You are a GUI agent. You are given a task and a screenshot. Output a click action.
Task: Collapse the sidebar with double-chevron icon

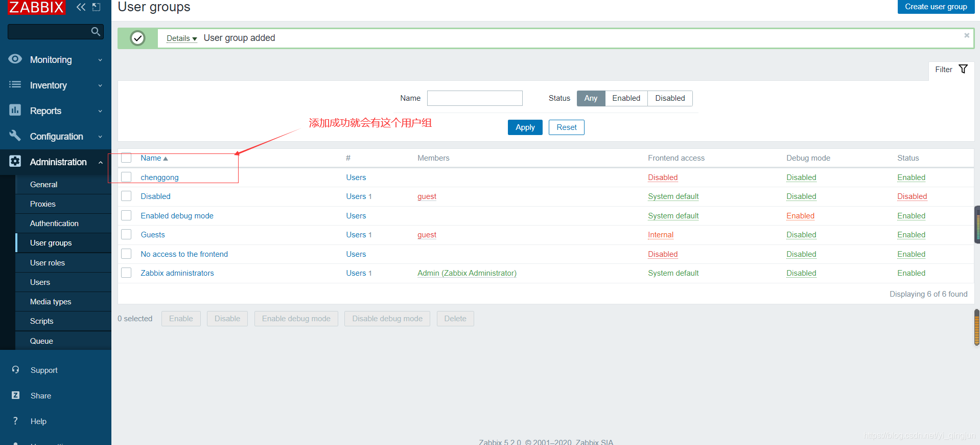[x=81, y=7]
